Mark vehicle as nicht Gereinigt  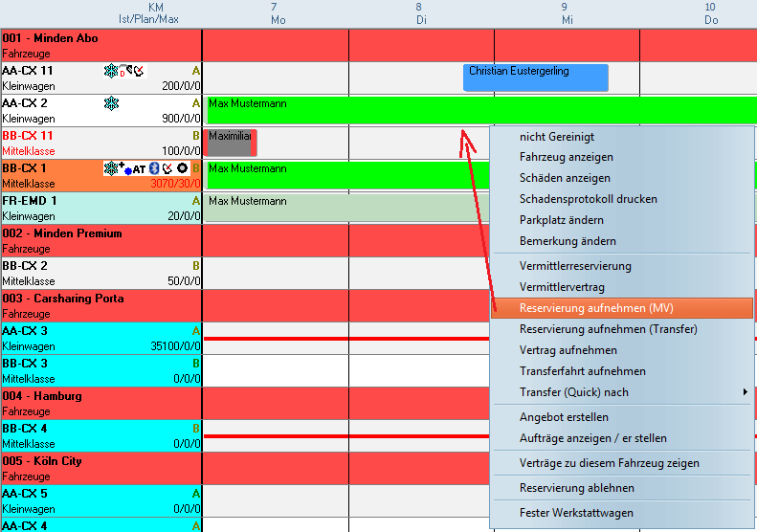557,137
